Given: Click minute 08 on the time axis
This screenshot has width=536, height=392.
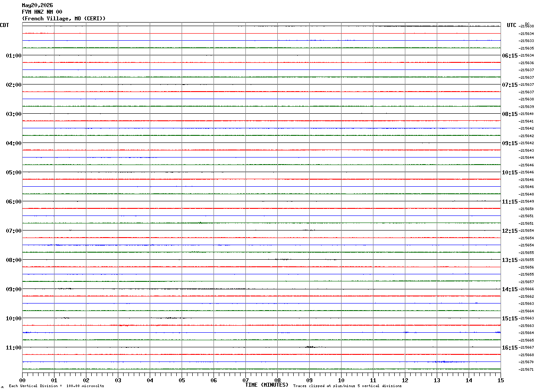Looking at the screenshot, I should tap(277, 380).
